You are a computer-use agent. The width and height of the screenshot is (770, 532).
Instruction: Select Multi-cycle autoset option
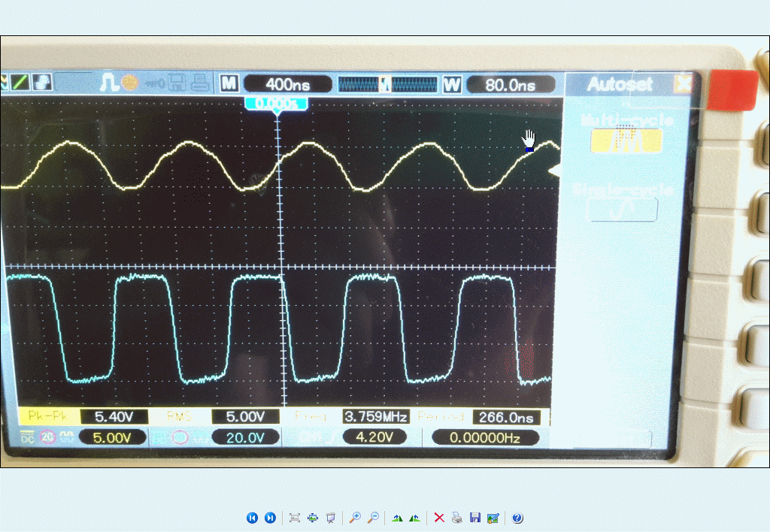pos(626,140)
